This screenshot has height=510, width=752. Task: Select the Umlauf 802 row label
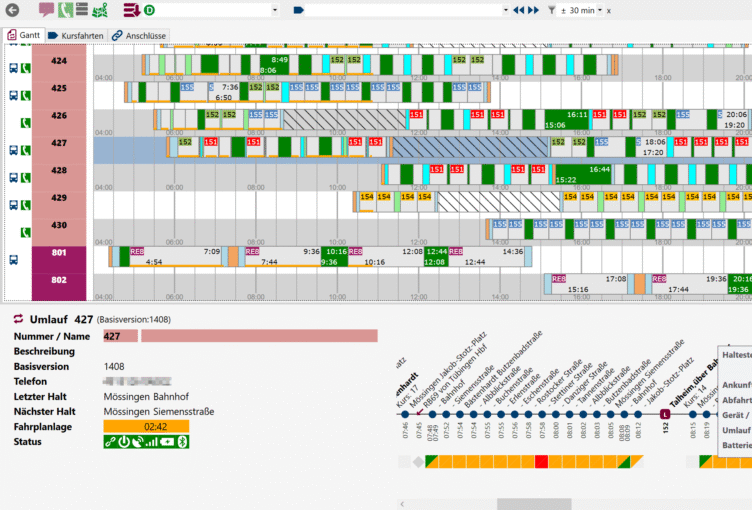tap(60, 281)
